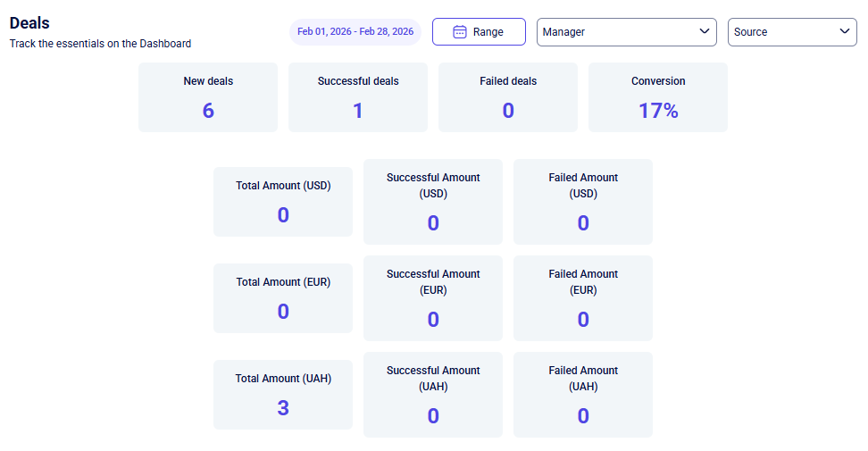Open the Total Amount (UAH) card
Image resolution: width=868 pixels, height=451 pixels.
pyautogui.click(x=283, y=395)
